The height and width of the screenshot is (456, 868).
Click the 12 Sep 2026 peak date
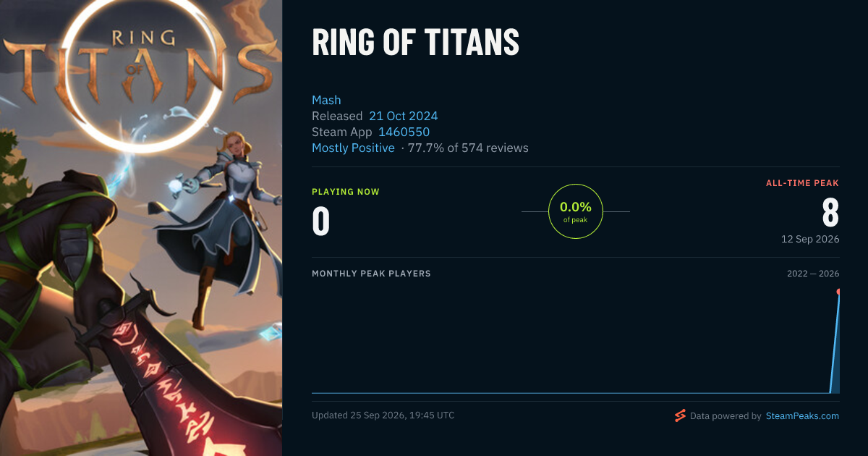coord(810,239)
